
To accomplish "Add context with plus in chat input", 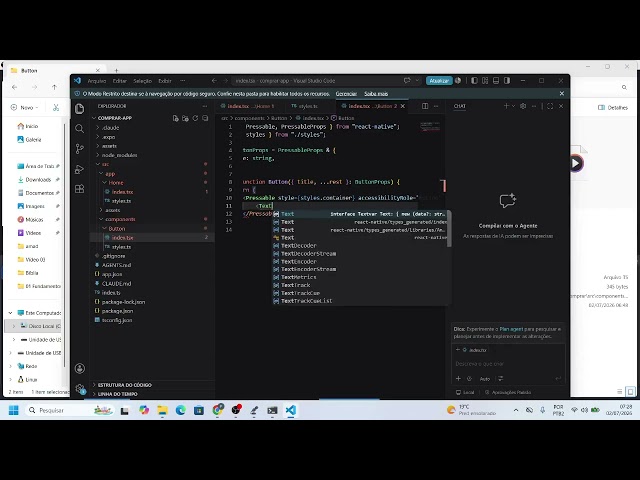I will (458, 379).
